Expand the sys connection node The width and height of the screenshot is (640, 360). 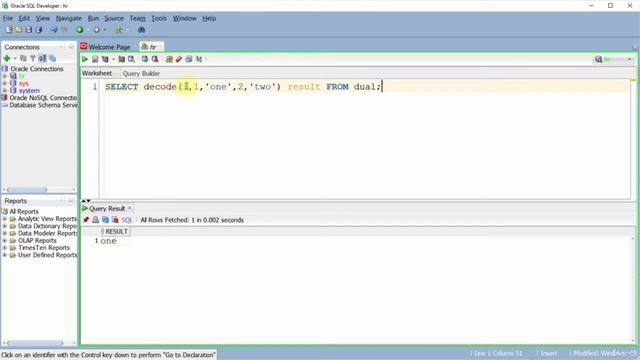tap(5, 83)
